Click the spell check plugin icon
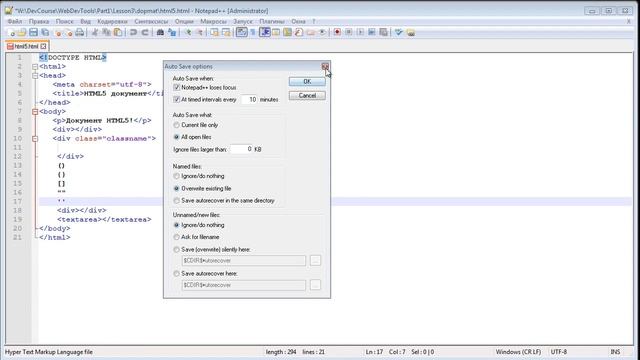This screenshot has height=360, width=640. [398, 32]
